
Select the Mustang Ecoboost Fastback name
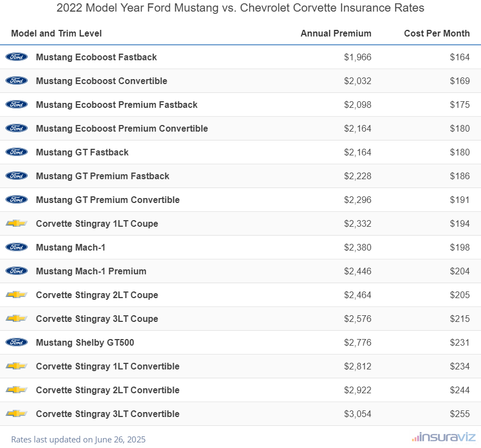(96, 57)
